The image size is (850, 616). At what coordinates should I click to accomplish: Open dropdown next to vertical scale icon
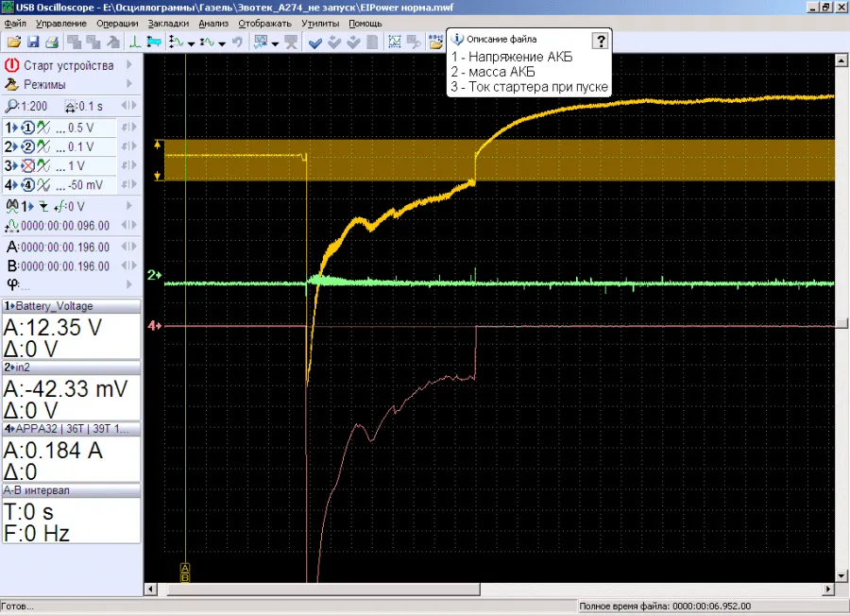[x=191, y=43]
